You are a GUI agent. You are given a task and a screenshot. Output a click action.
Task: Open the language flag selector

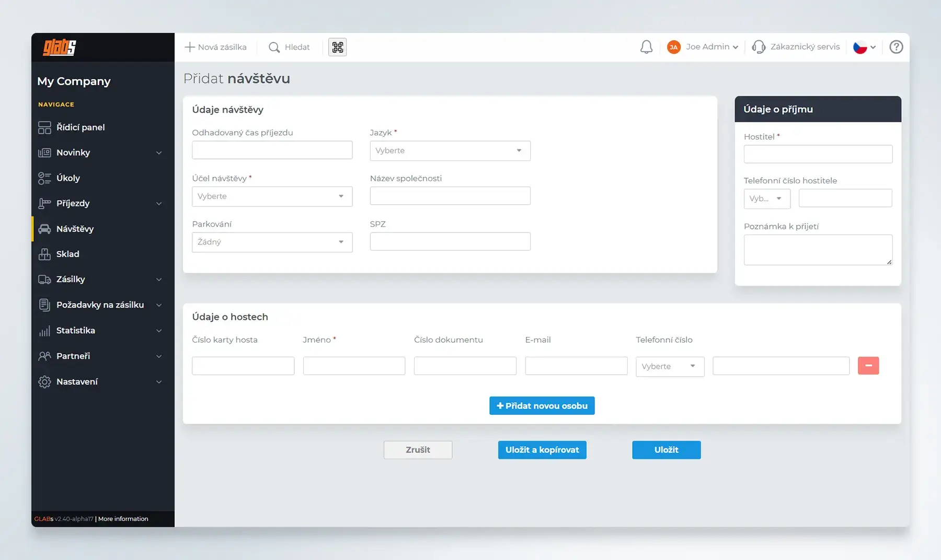pos(864,47)
